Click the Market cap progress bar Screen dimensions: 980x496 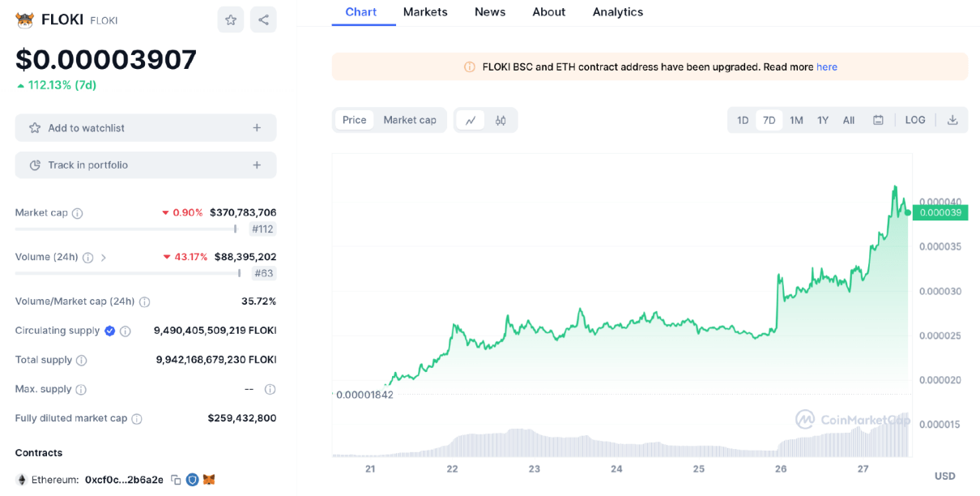tap(126, 229)
